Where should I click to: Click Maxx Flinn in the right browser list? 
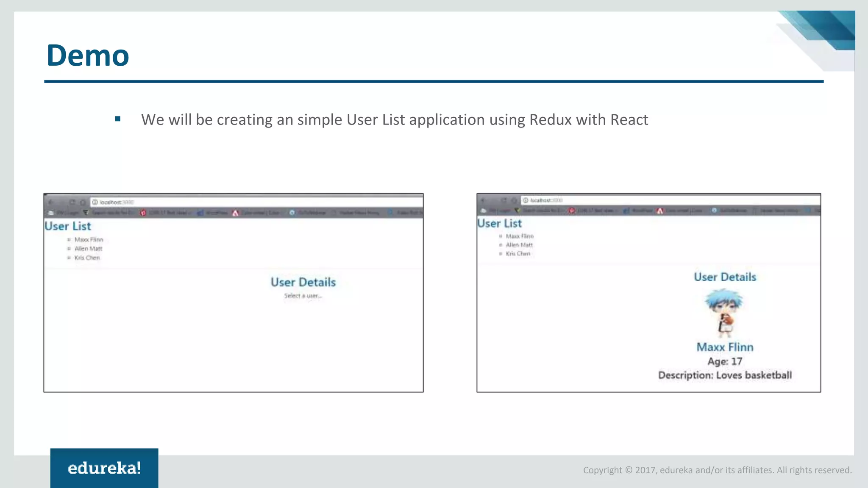(x=520, y=236)
